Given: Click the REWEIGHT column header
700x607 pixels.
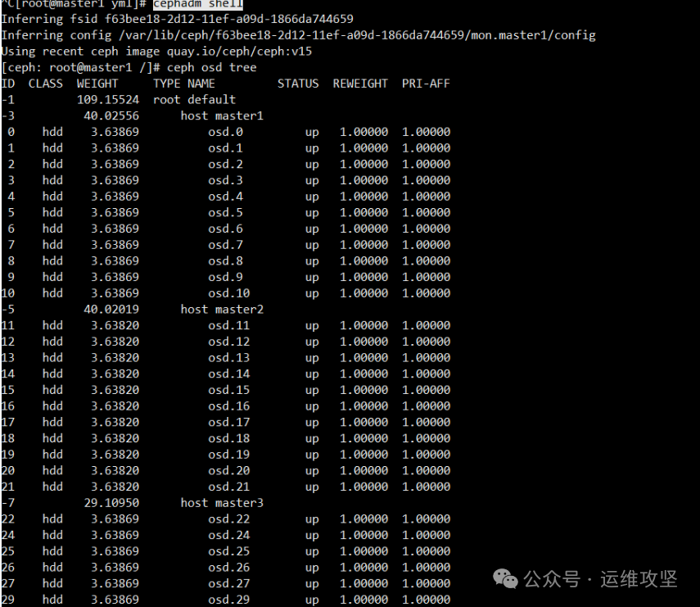Looking at the screenshot, I should point(360,84).
